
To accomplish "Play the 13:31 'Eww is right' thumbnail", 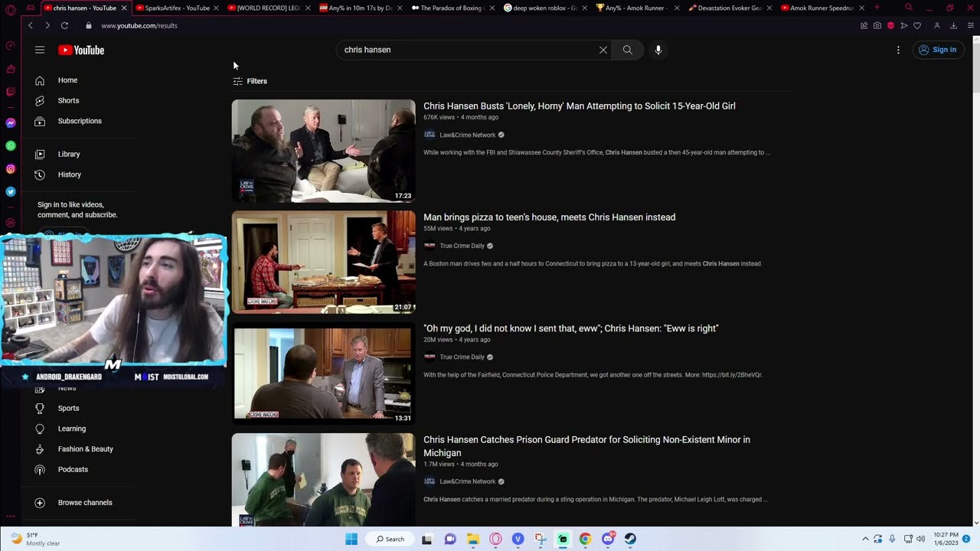I will pyautogui.click(x=324, y=374).
